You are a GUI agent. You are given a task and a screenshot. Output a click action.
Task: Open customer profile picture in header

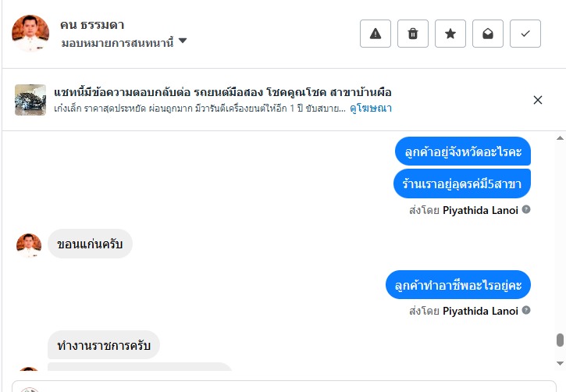click(30, 34)
